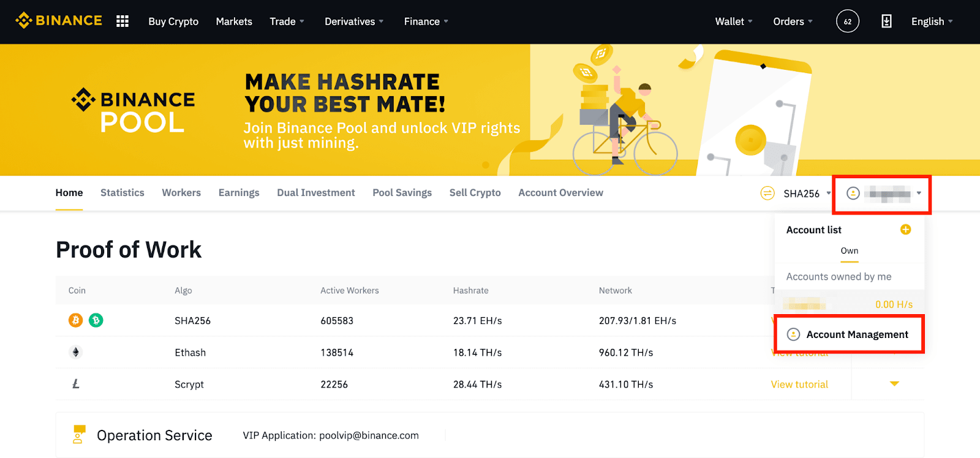The width and height of the screenshot is (980, 458).
Task: Open the apps grid menu icon
Action: pos(123,21)
